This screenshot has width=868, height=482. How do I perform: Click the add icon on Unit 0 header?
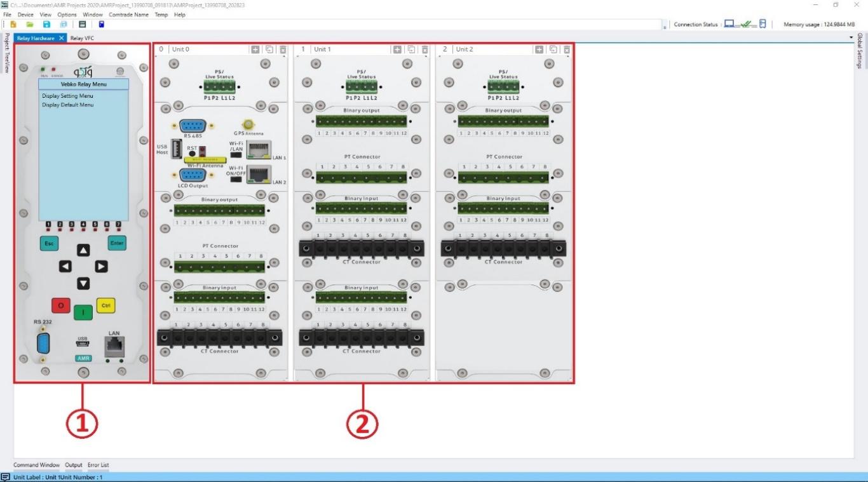tap(255, 50)
